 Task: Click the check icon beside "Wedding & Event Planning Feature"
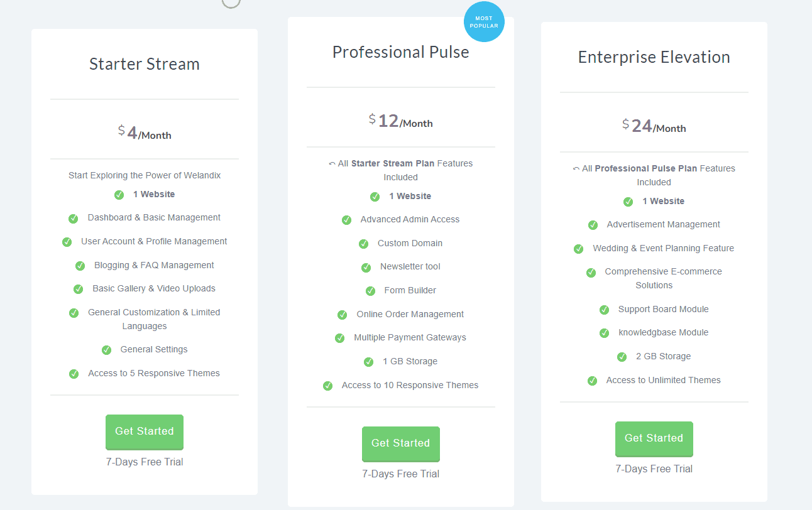[x=578, y=249]
